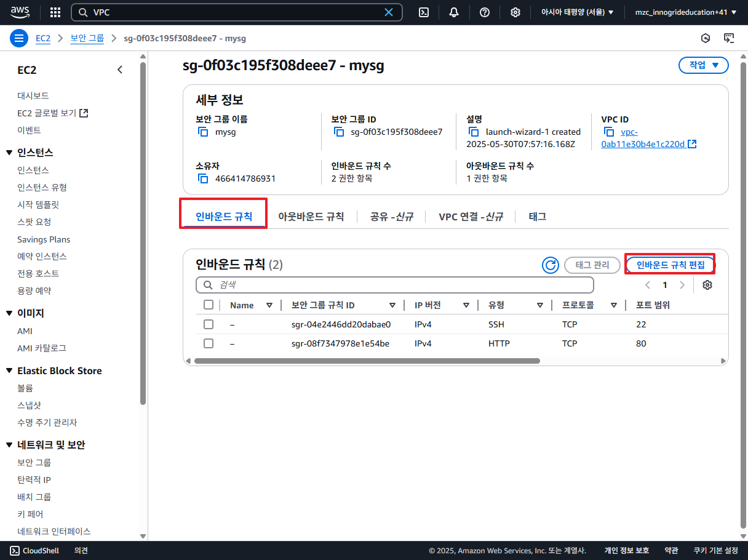
Task: Launch CloudShell from the top bar icon
Action: [424, 12]
